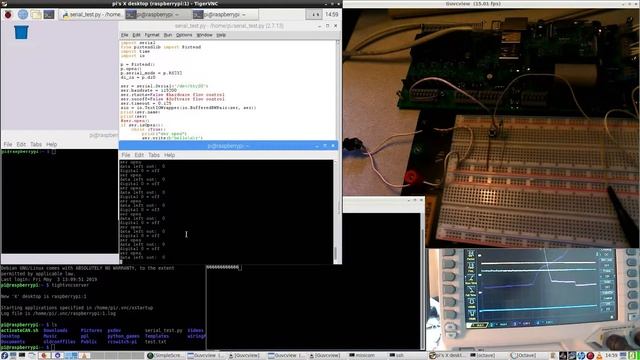Open the Raspberry Pi main menu
This screenshot has height=360, width=640.
pyautogui.click(x=8, y=15)
